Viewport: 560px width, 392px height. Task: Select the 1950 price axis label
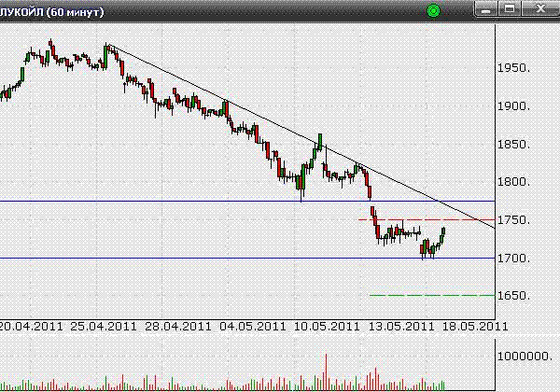click(514, 68)
